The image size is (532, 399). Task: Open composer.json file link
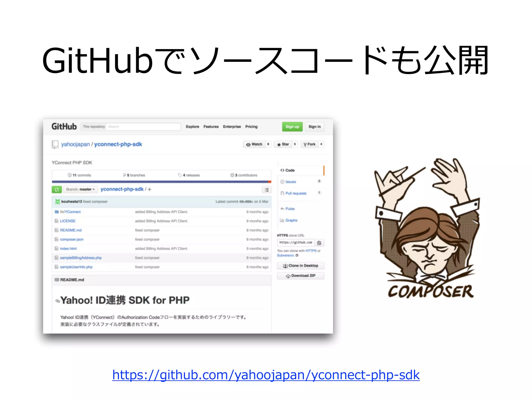click(x=72, y=240)
